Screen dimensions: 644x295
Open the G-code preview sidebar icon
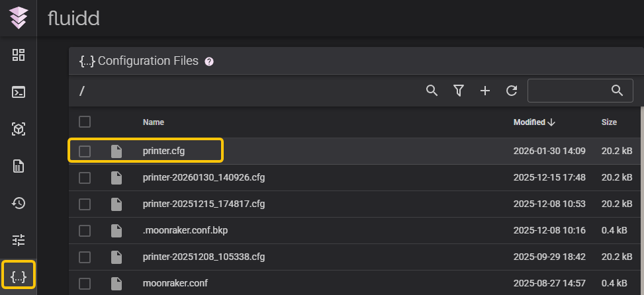[x=19, y=129]
